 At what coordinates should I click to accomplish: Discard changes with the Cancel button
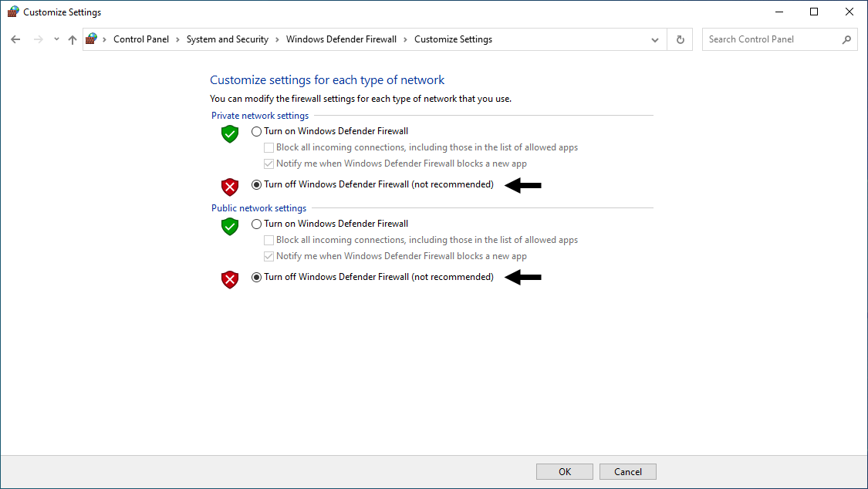[x=628, y=472]
